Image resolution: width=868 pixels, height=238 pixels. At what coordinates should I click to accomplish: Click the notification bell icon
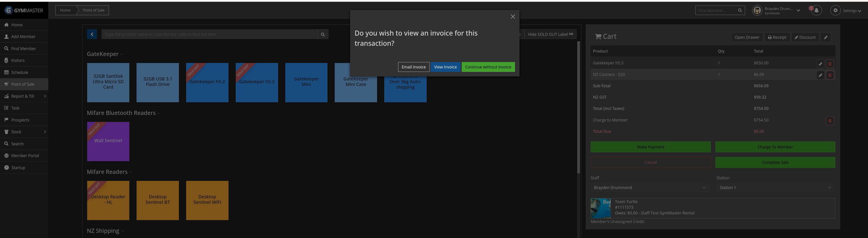(816, 10)
